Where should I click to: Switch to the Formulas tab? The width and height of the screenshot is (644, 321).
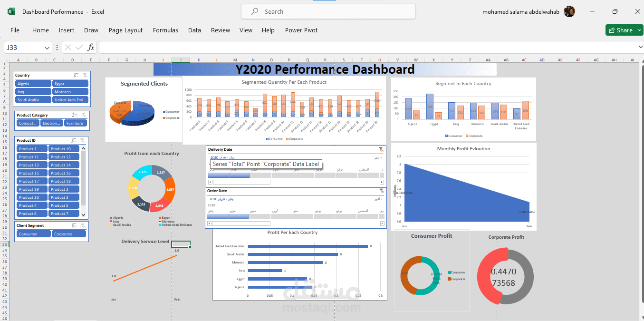pos(165,30)
